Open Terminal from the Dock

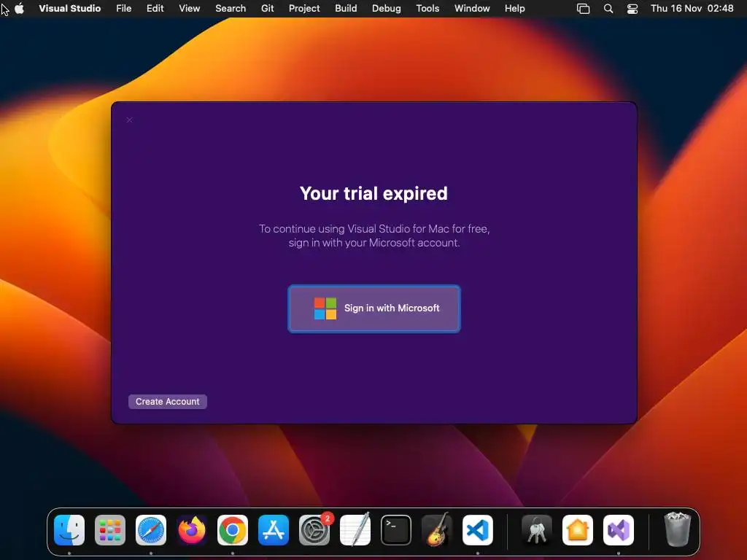point(396,530)
